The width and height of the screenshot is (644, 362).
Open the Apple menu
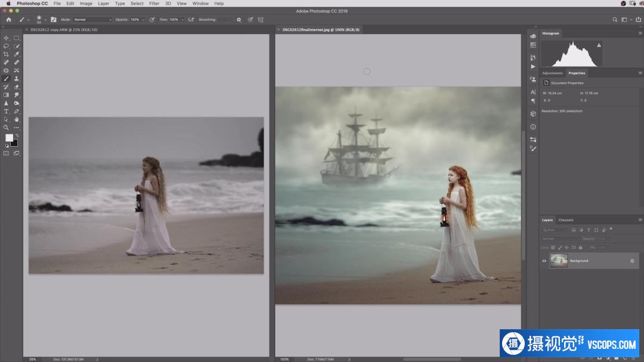[x=8, y=4]
